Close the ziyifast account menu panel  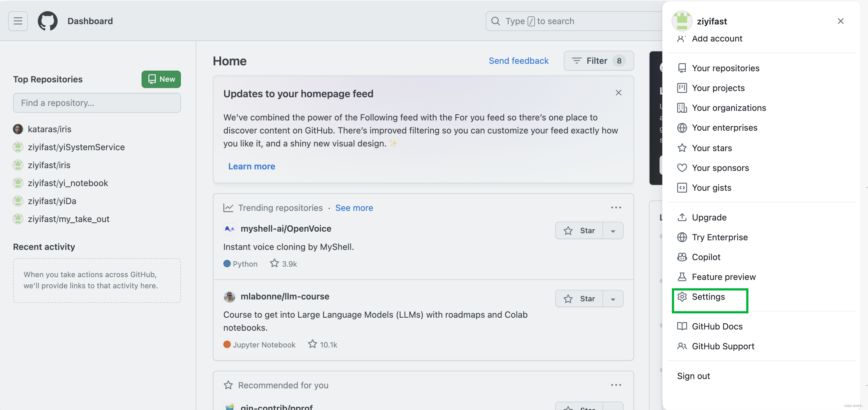[x=840, y=21]
